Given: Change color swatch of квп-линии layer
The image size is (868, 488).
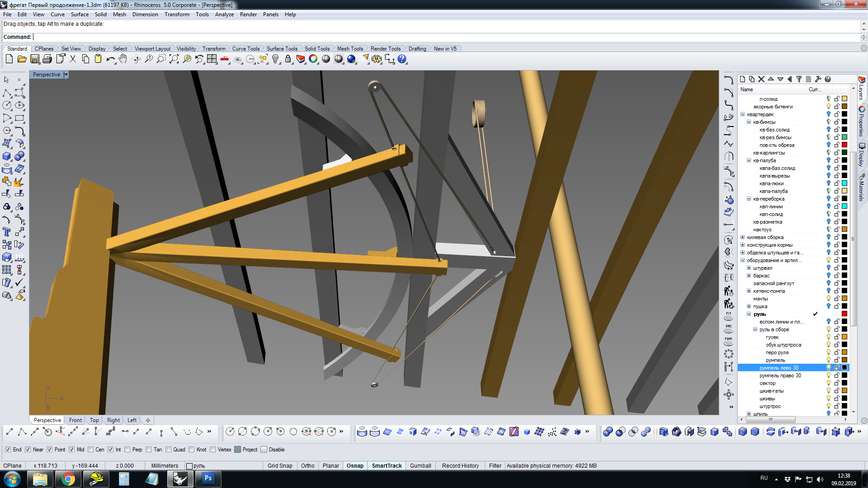Looking at the screenshot, I should pos(844,206).
